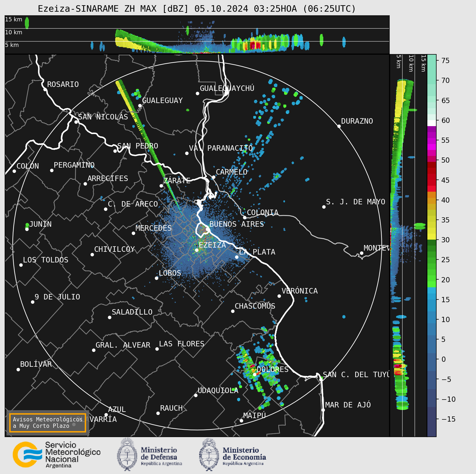This screenshot has width=476, height=474.
Task: Click the C. DE ARECO city label
Action: click(133, 204)
